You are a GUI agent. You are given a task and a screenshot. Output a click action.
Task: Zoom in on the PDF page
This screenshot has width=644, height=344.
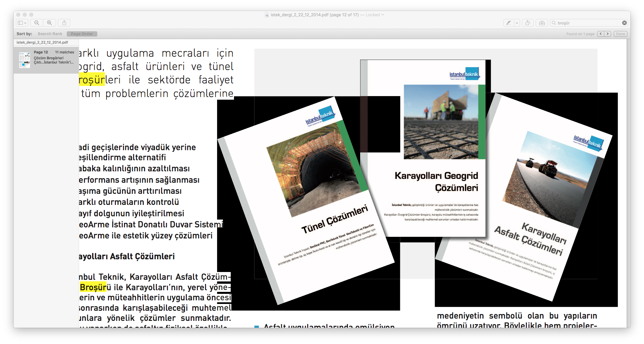pyautogui.click(x=49, y=23)
